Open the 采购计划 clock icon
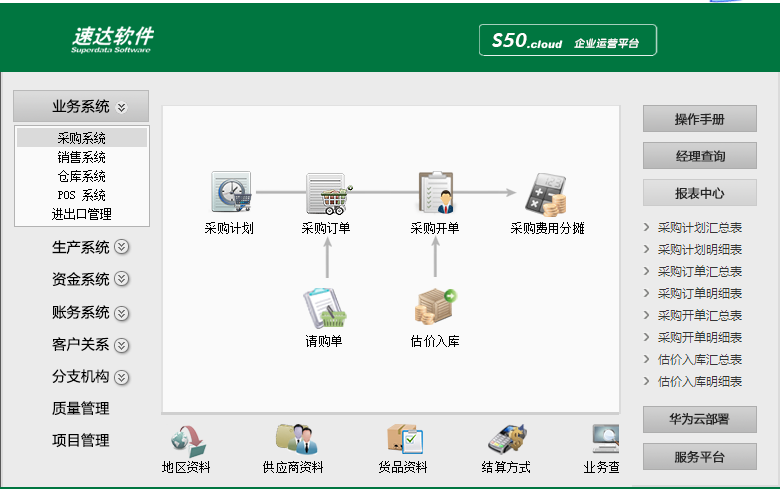The width and height of the screenshot is (780, 489). coord(231,192)
